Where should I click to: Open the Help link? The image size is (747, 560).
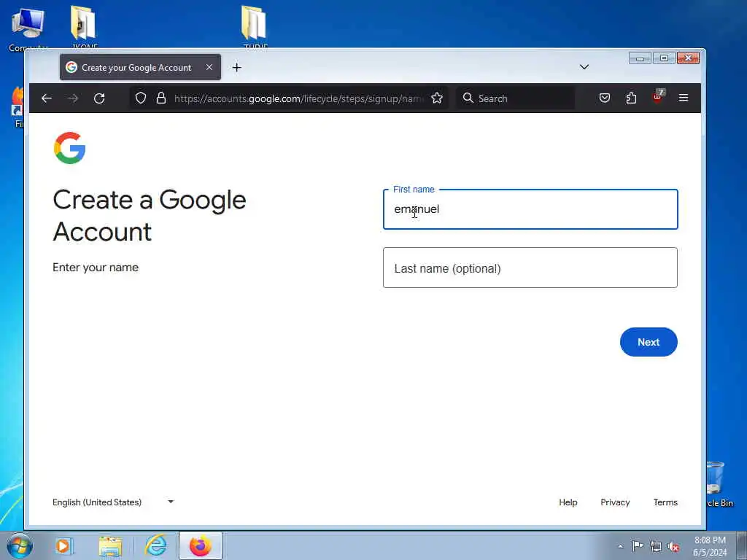point(568,502)
